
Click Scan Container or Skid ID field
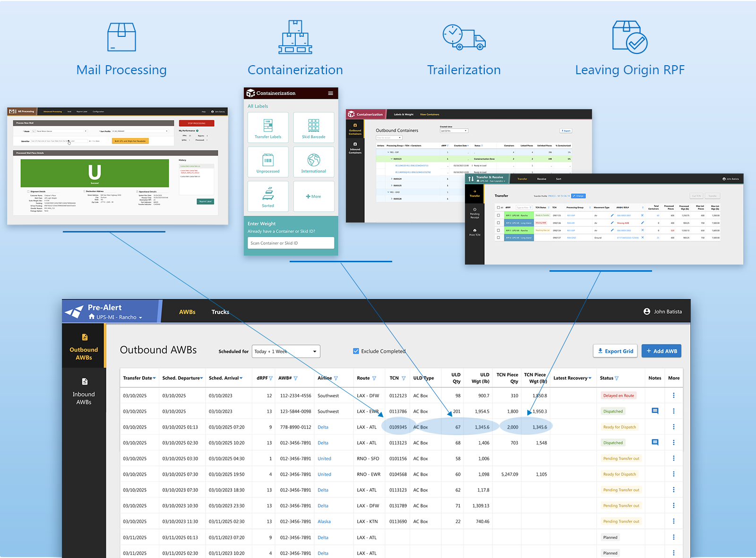[291, 243]
